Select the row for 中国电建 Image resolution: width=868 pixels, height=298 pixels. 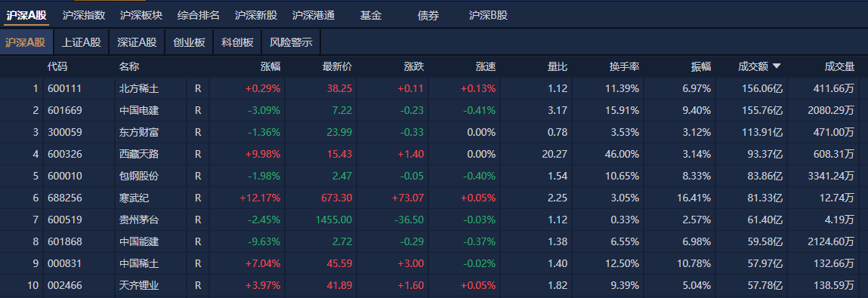coord(434,110)
